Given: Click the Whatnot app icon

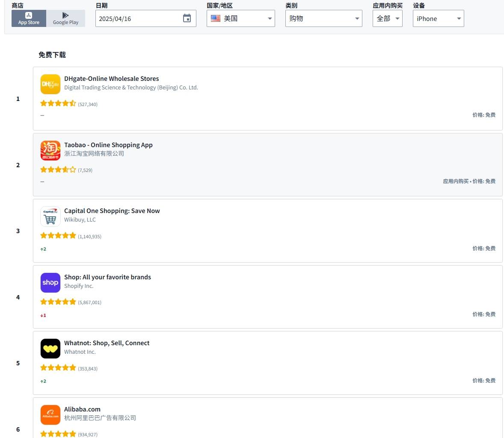Looking at the screenshot, I should pyautogui.click(x=50, y=348).
